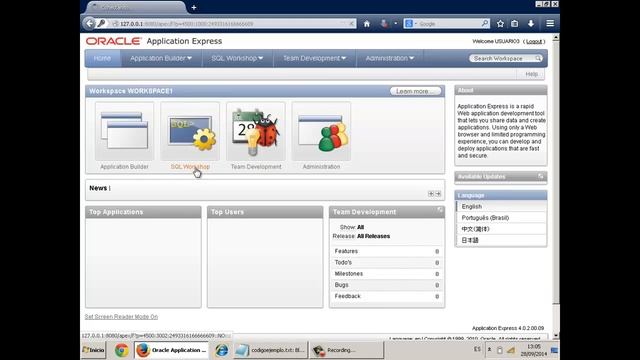This screenshot has width=640, height=360.
Task: Switch to Oracle Application Firefox taskbar button
Action: (x=171, y=350)
